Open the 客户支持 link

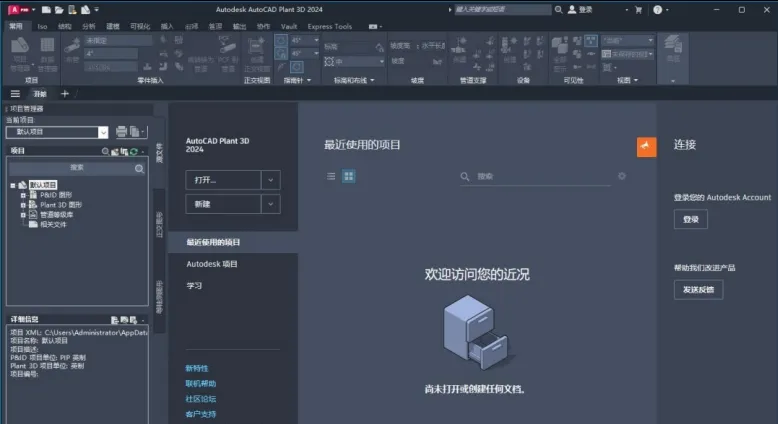coord(200,414)
